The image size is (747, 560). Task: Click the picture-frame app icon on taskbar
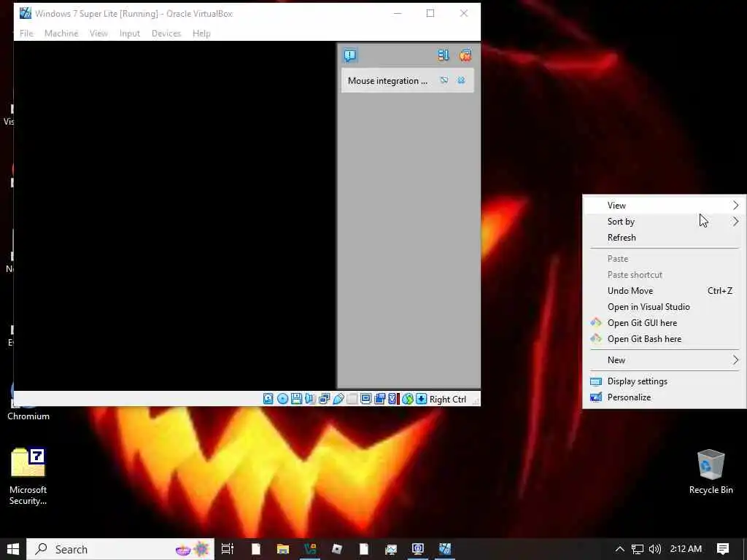pos(391,549)
